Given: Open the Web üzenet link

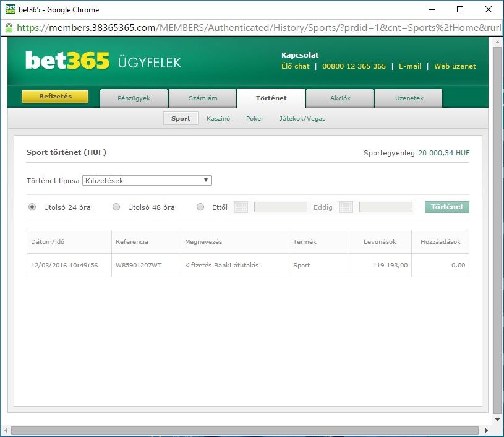Looking at the screenshot, I should 455,66.
